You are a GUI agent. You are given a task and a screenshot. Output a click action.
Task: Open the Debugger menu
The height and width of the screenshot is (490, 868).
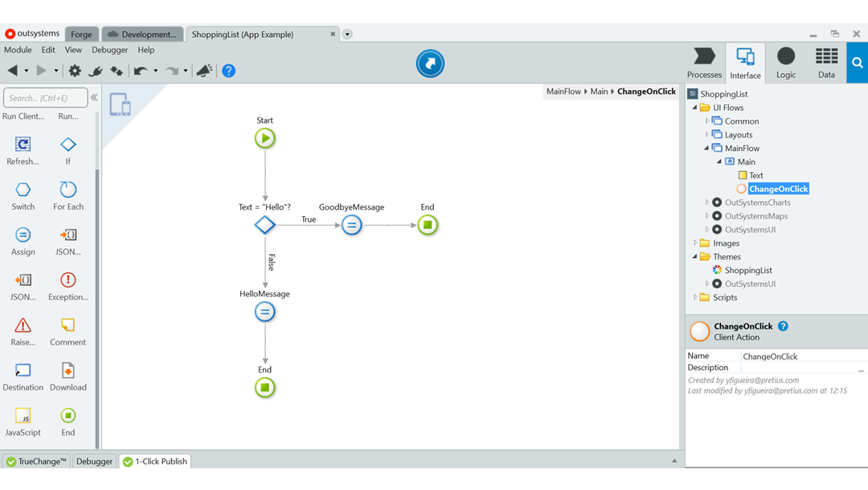[x=109, y=50]
